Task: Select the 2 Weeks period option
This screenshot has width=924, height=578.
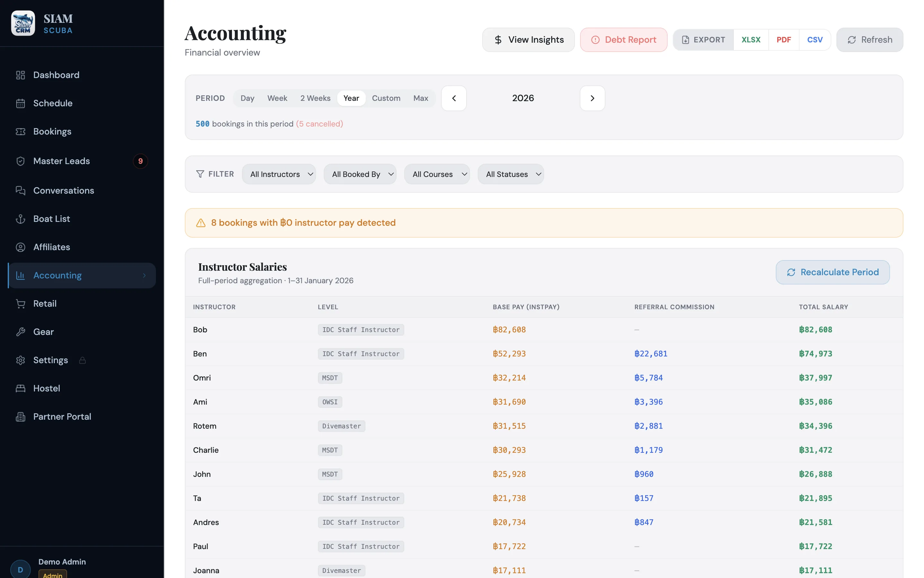Action: pyautogui.click(x=315, y=98)
